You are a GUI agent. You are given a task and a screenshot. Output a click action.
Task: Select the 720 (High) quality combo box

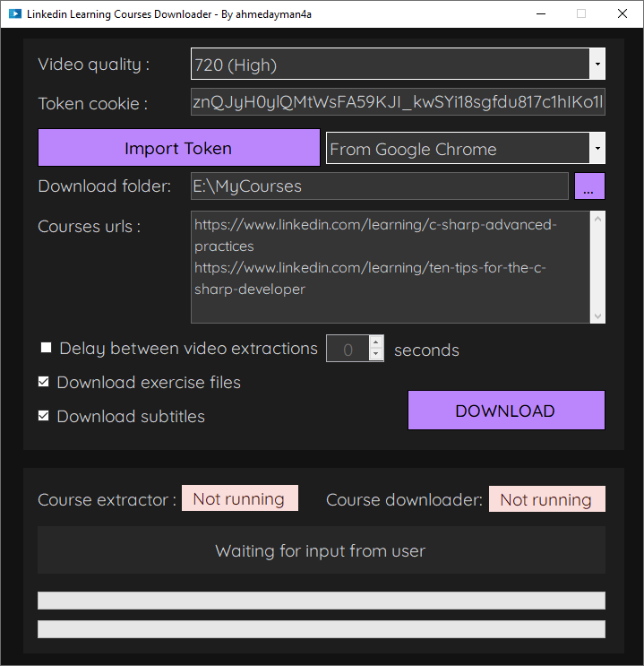tap(398, 65)
